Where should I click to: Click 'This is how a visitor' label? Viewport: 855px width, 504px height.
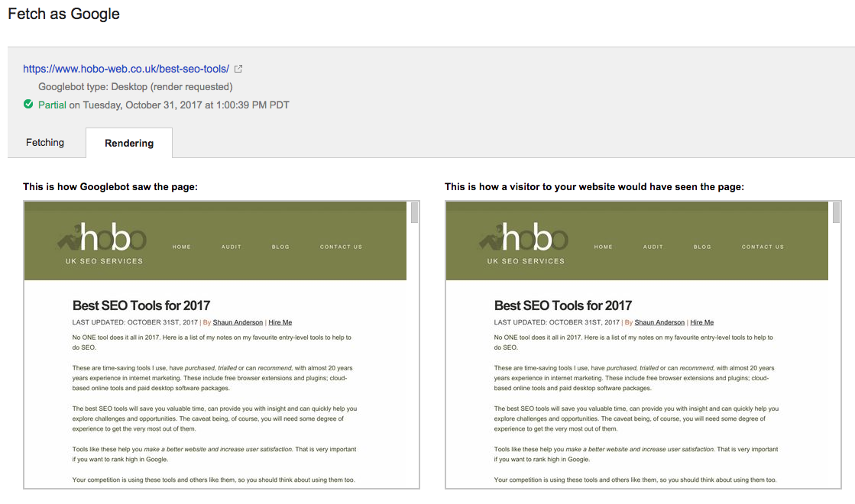coord(594,187)
